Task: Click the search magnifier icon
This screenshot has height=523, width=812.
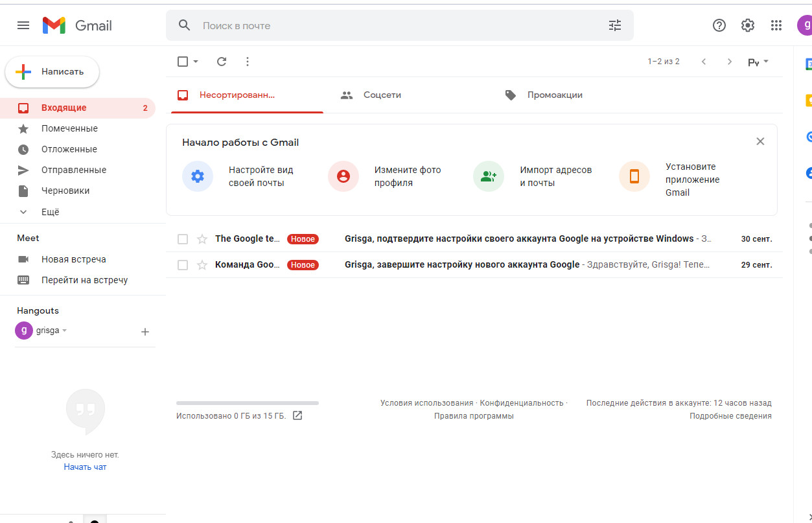Action: pos(185,25)
